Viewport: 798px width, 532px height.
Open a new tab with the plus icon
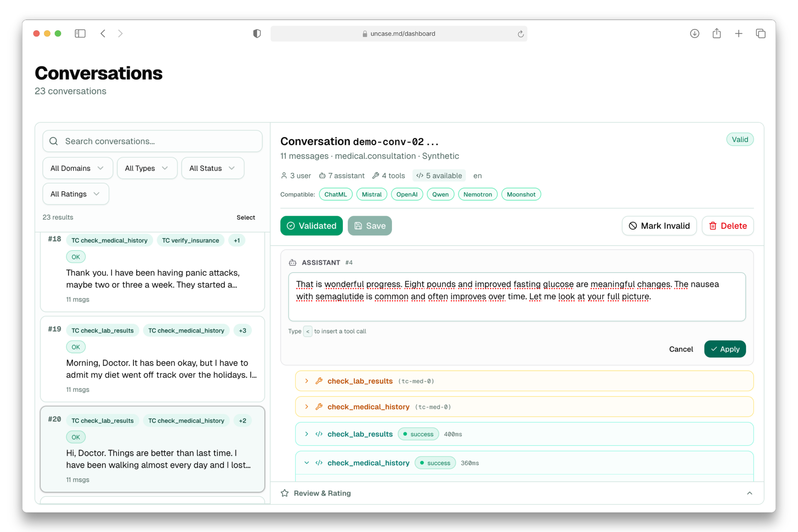739,34
